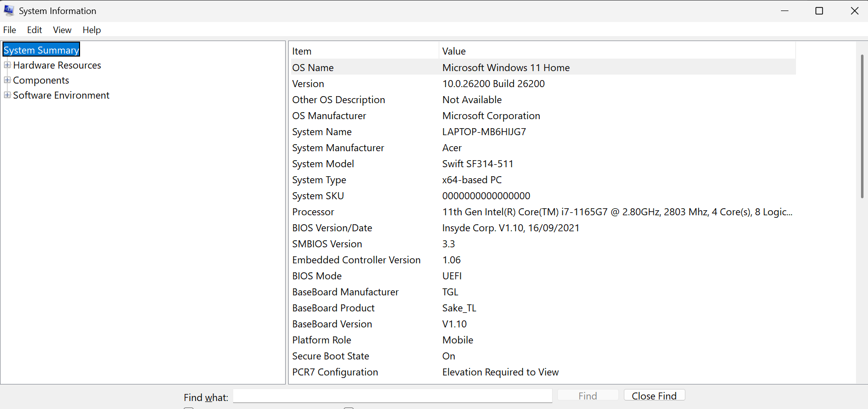Select the SMBIOS Version row
Screen dimensions: 868x409
tap(543, 244)
